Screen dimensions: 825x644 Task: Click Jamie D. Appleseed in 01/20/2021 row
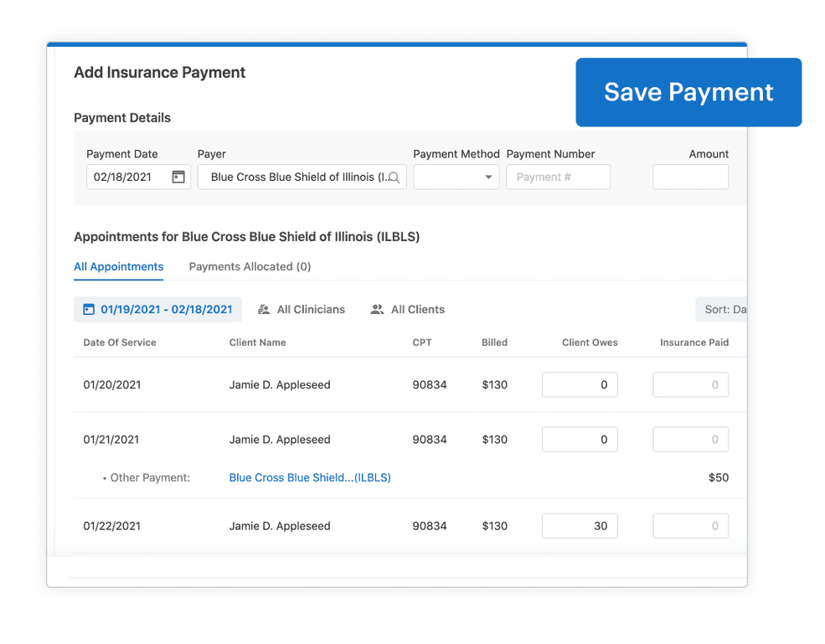point(280,384)
